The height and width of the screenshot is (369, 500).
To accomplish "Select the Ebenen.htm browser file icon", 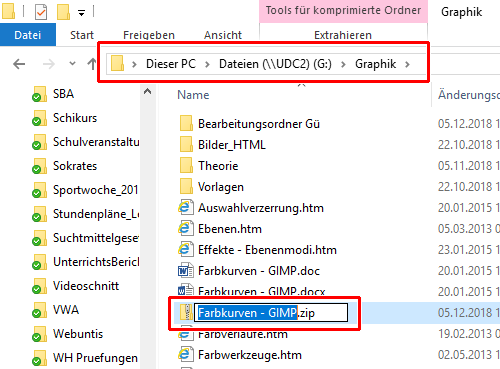I will click(185, 229).
